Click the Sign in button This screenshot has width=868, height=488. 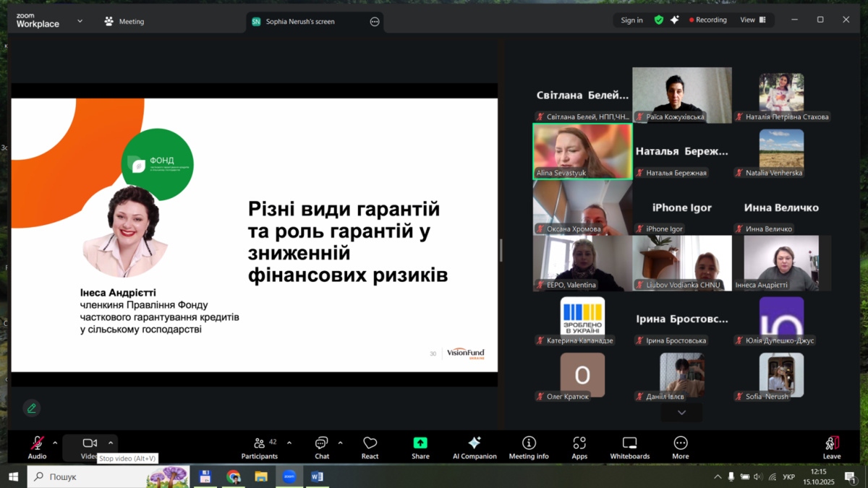(631, 20)
